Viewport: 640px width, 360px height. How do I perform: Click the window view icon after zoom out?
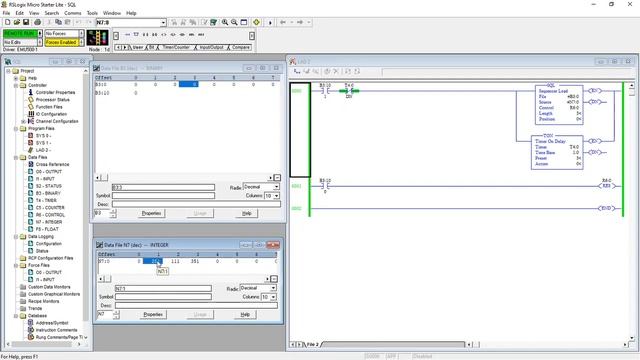(244, 22)
